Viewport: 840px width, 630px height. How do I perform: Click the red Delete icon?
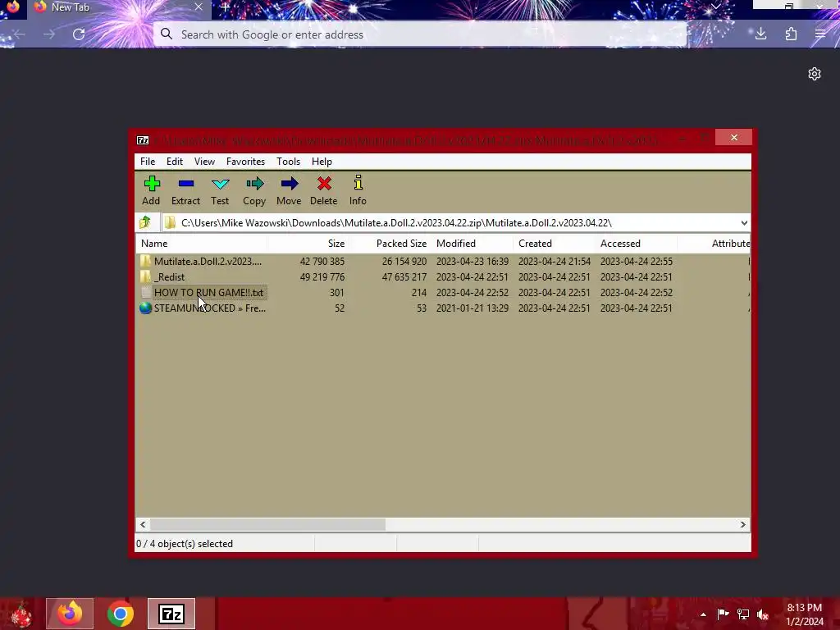(x=324, y=184)
